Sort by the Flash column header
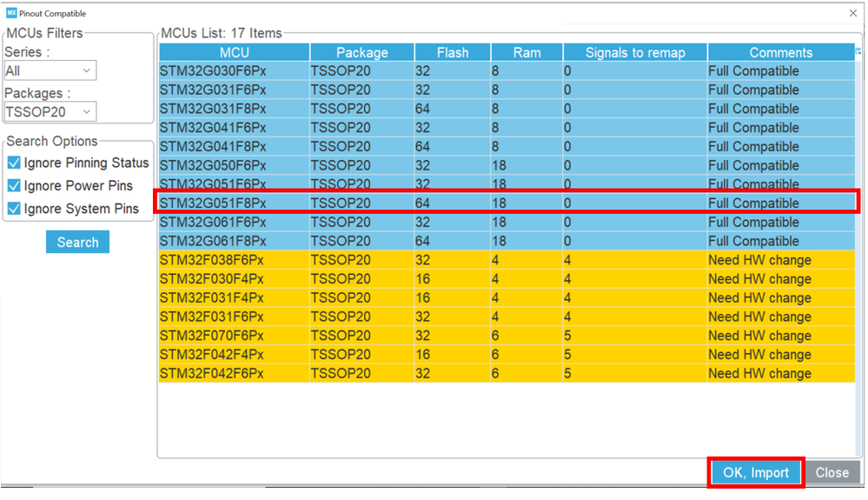The image size is (868, 500). click(453, 52)
